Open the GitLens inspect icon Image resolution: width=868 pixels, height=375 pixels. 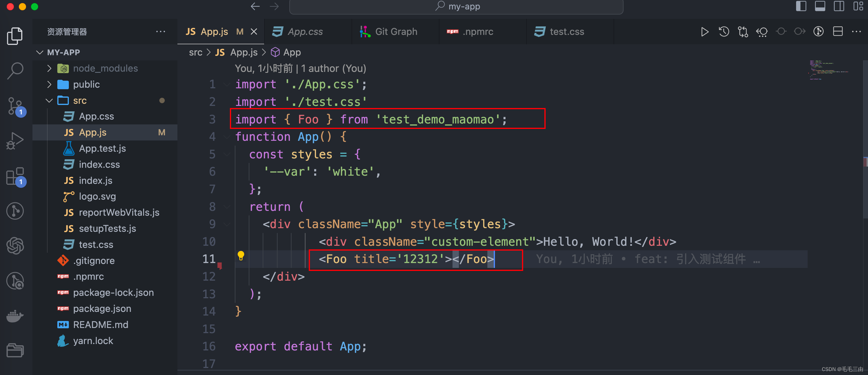pos(15,281)
